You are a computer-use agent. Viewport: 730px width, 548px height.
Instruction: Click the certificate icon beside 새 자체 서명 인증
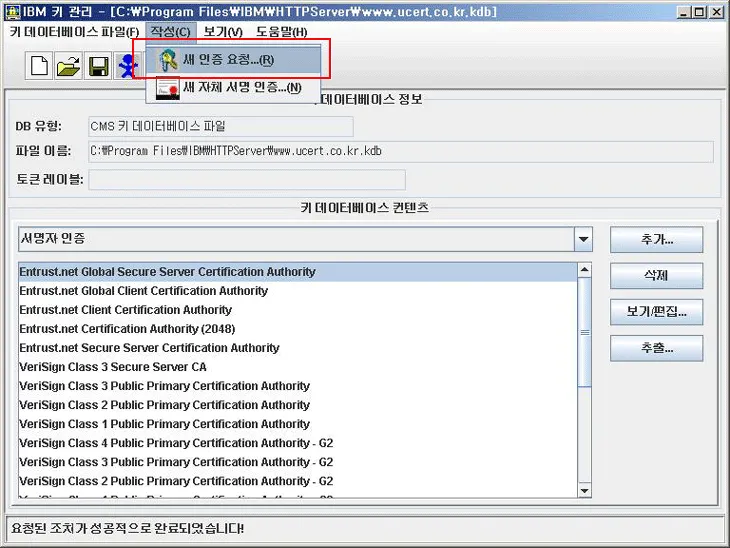(x=167, y=88)
